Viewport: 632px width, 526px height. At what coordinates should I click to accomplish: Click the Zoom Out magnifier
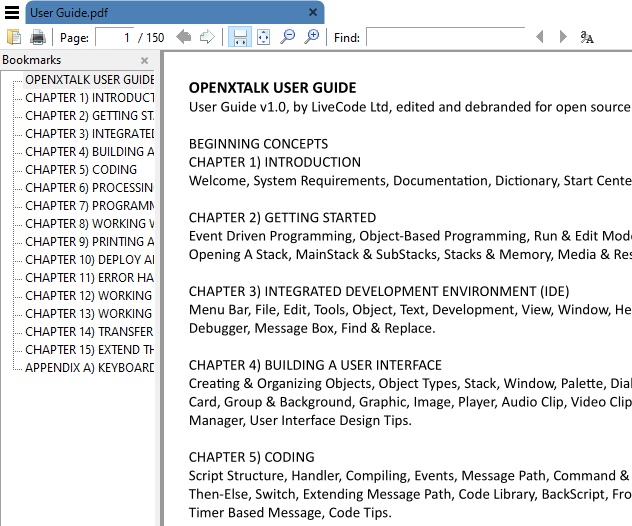288,37
